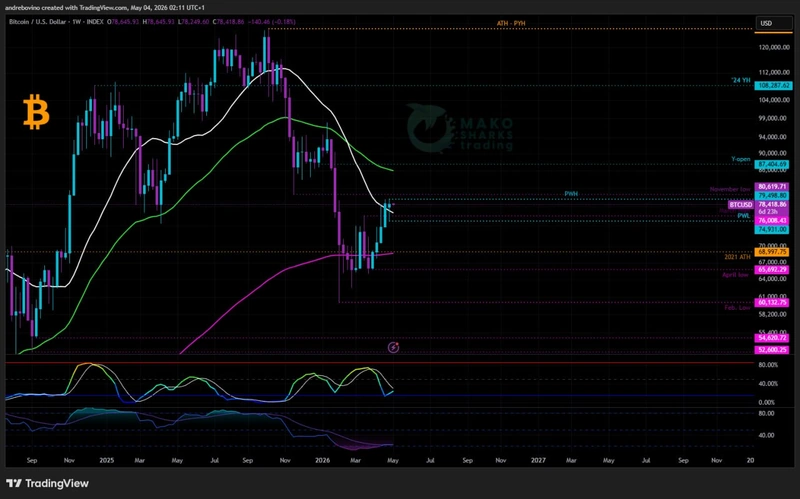Viewport: 800px width, 499px height.
Task: Select the 'PWL' level label
Action: tap(744, 216)
